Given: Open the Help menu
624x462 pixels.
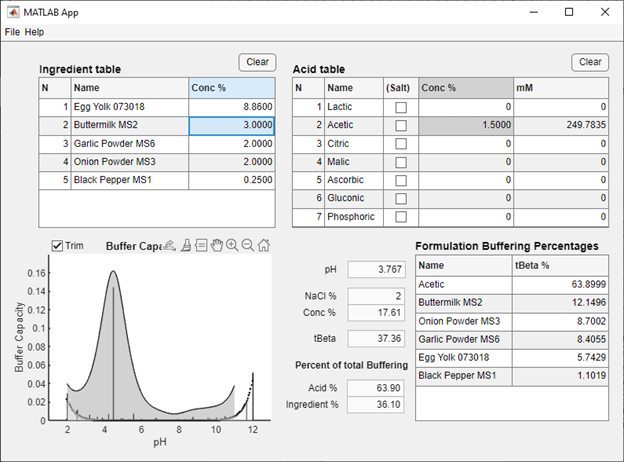Looking at the screenshot, I should click(34, 32).
